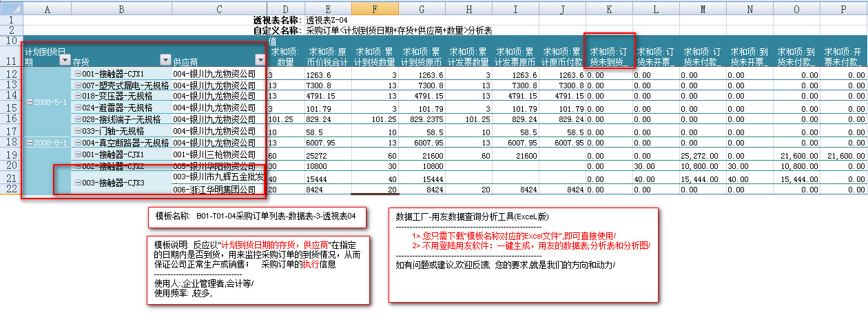Collapse the 2008-5-1 date group
The width and height of the screenshot is (868, 322).
pyautogui.click(x=30, y=102)
